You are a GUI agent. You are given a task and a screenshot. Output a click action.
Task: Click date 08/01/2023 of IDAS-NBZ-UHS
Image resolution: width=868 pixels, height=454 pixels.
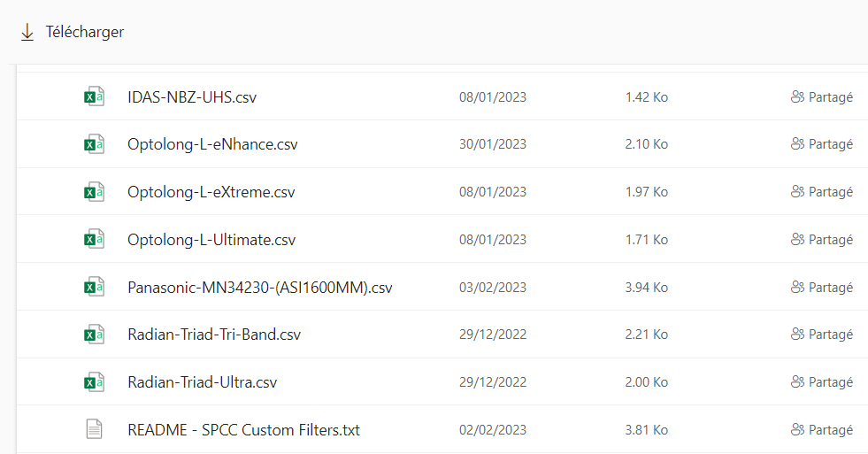pyautogui.click(x=493, y=96)
